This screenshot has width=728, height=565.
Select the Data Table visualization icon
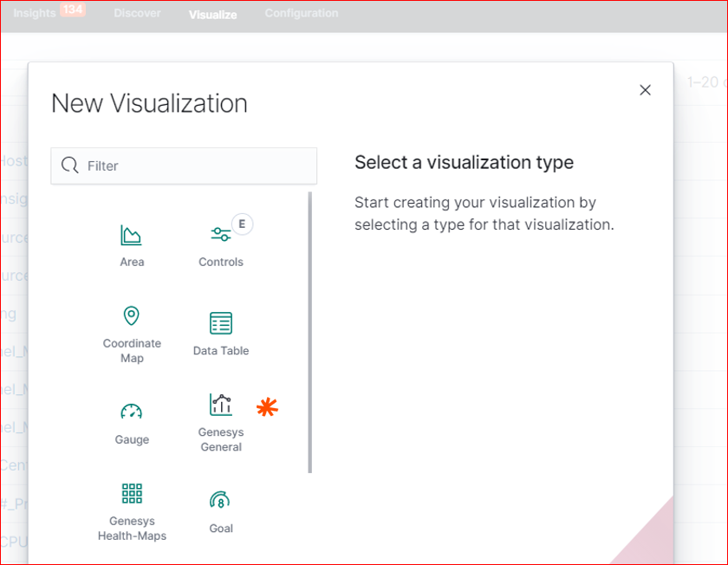tap(221, 323)
